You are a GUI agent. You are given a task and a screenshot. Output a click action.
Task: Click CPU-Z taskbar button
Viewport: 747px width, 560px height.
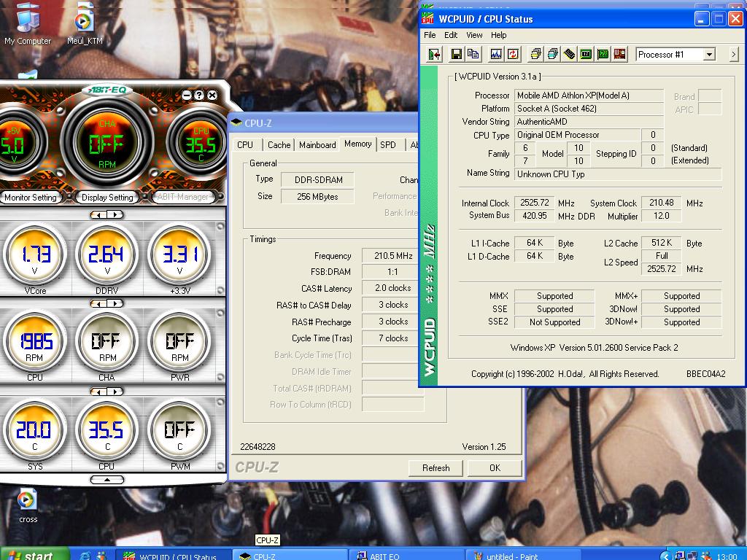(290, 555)
